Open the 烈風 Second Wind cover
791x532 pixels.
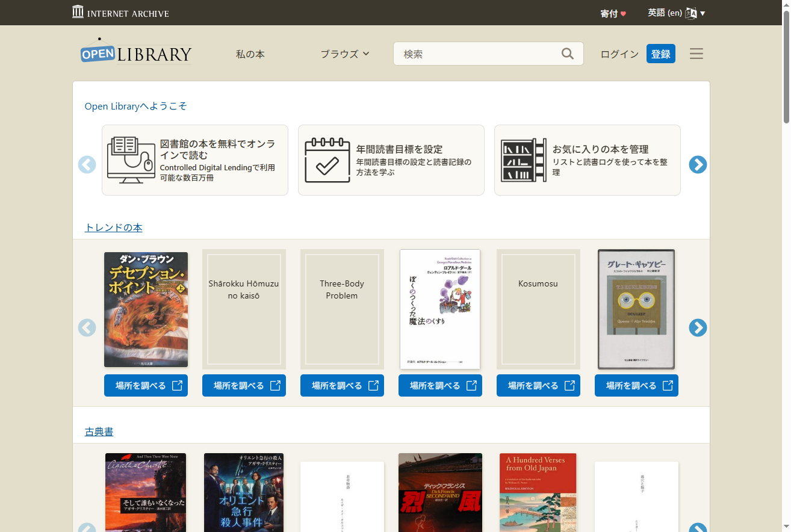point(440,492)
